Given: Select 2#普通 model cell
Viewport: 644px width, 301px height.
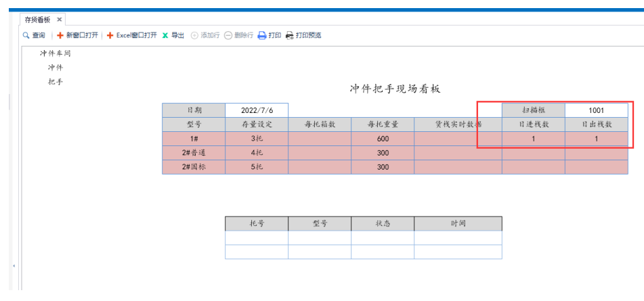Looking at the screenshot, I should pyautogui.click(x=194, y=153).
